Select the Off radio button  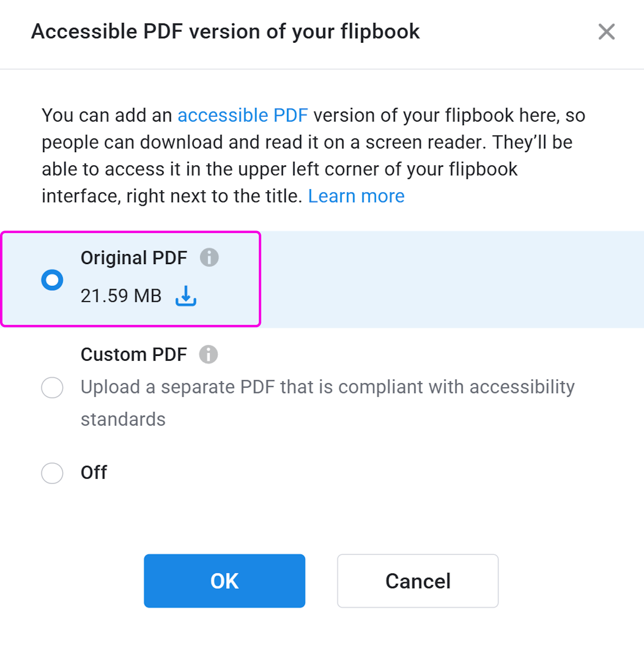pos(52,473)
